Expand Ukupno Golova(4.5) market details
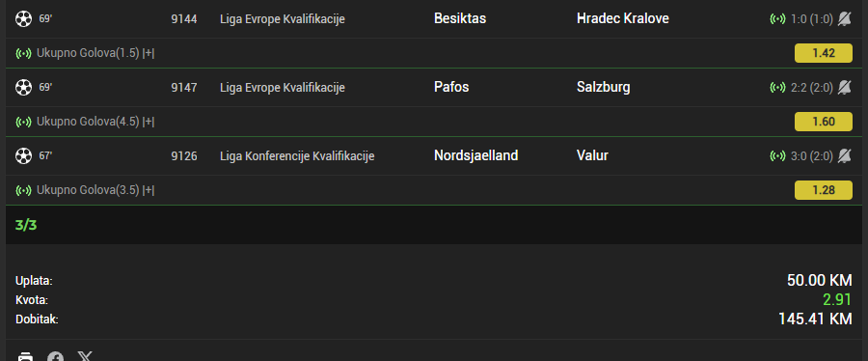 149,122
